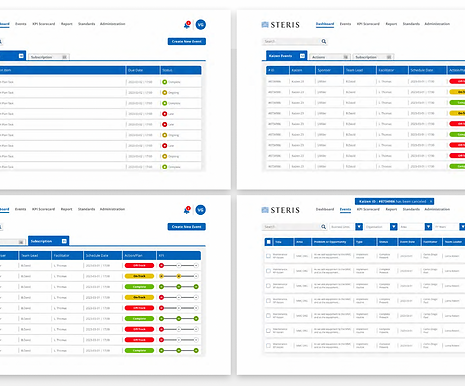This screenshot has width=465, height=386.
Task: Tick second row checkbox in the Events table
Action: [268, 271]
